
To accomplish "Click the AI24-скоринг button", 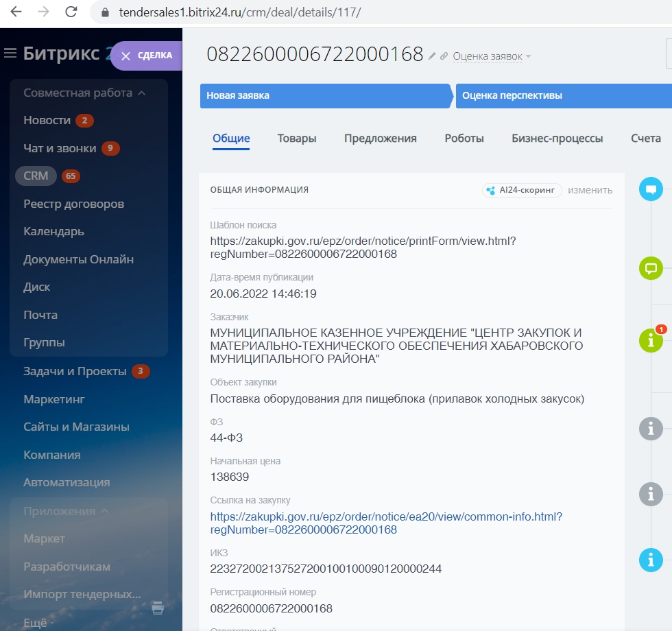I will tap(522, 190).
